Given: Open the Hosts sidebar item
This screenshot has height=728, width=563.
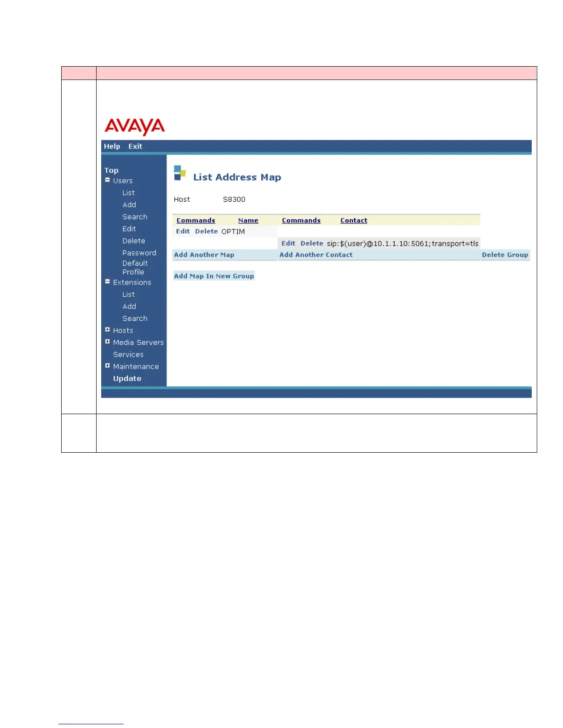Looking at the screenshot, I should click(123, 330).
